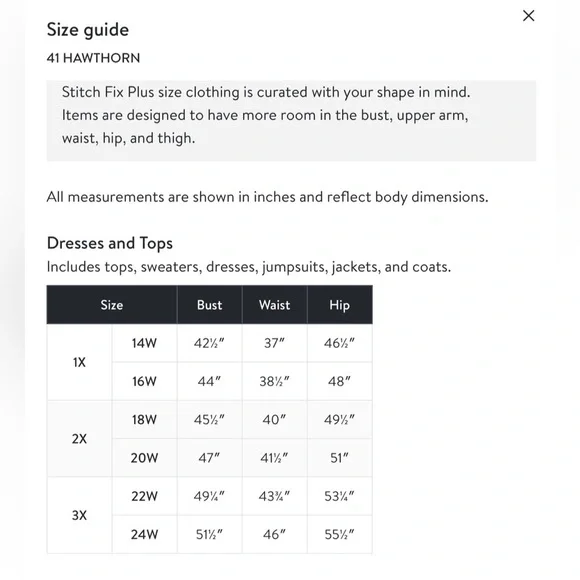580x580 pixels.
Task: Click the Size column header
Action: pos(112,305)
